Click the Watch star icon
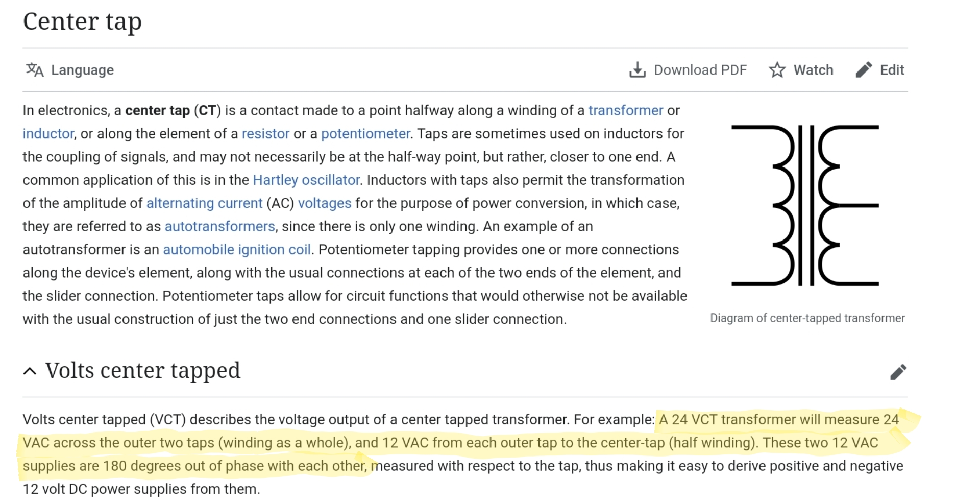Screen dimensions: 980x504 [x=777, y=70]
